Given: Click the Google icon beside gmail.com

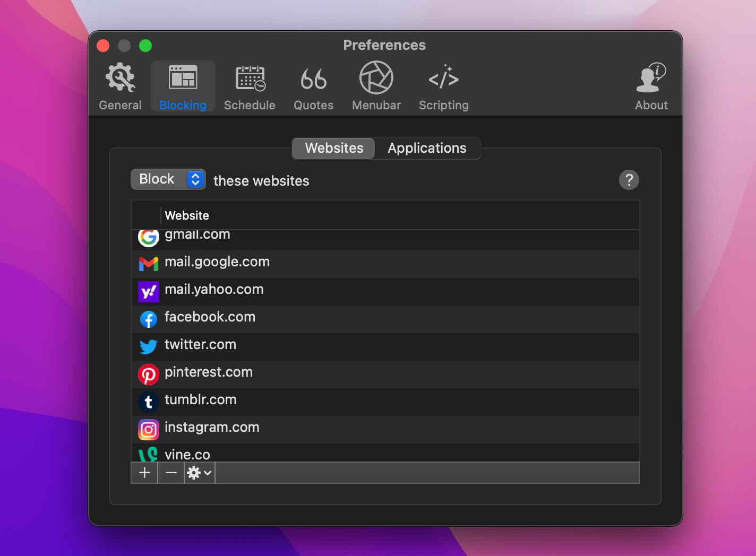Looking at the screenshot, I should tap(149, 237).
